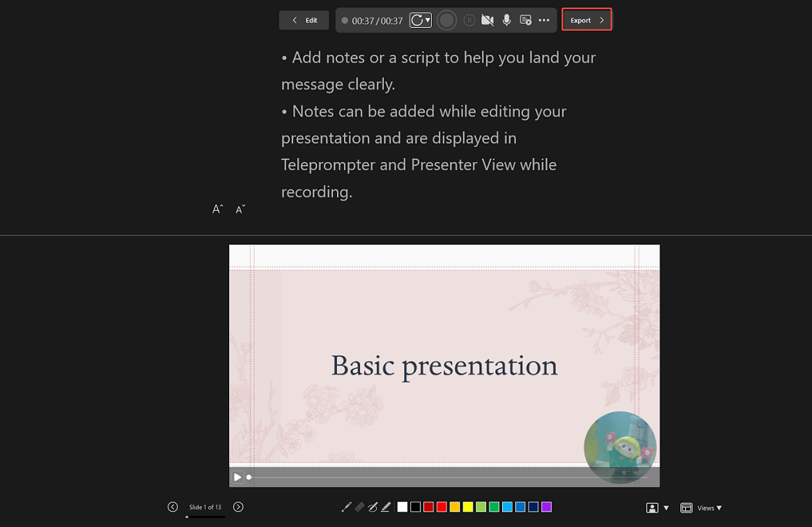
Task: Click the Edit button
Action: pyautogui.click(x=304, y=20)
